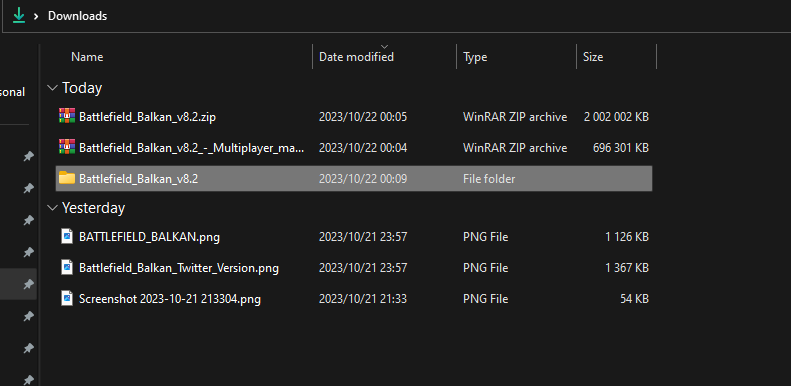Click the Yesterday group heading
Screen dimensions: 791x386
click(93, 208)
